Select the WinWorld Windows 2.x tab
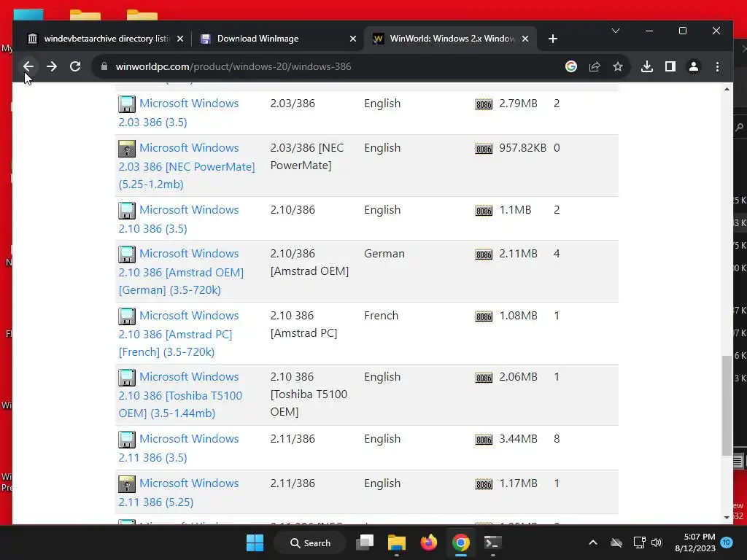The height and width of the screenshot is (560, 747). [452, 39]
